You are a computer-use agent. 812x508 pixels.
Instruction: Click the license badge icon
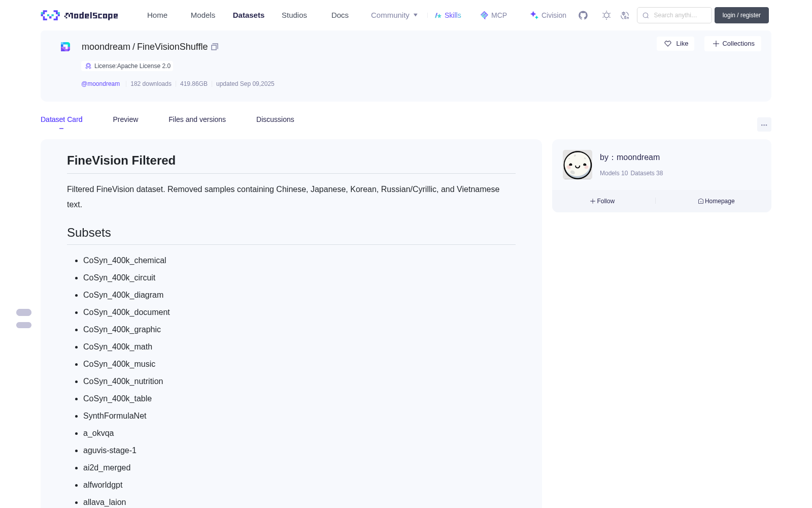[88, 66]
